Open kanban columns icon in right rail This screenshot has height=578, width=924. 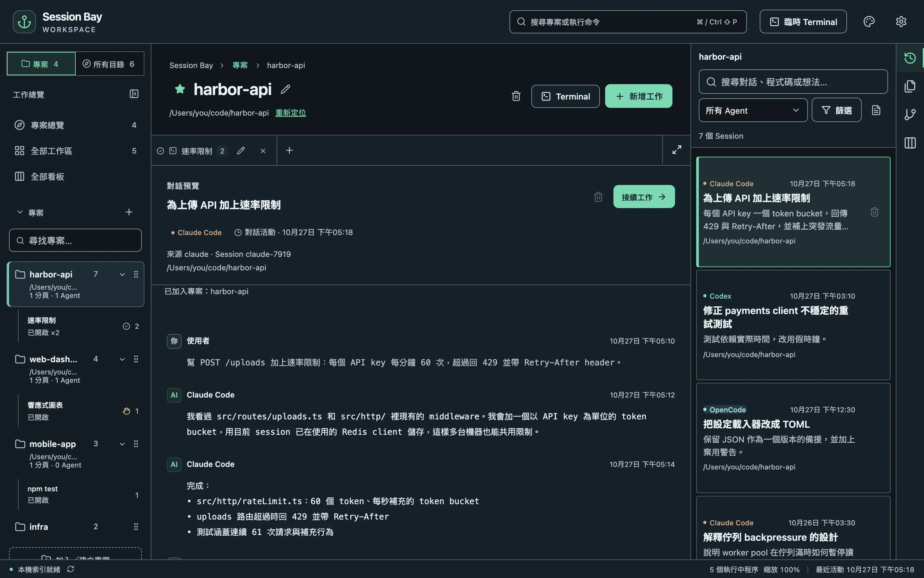point(910,143)
